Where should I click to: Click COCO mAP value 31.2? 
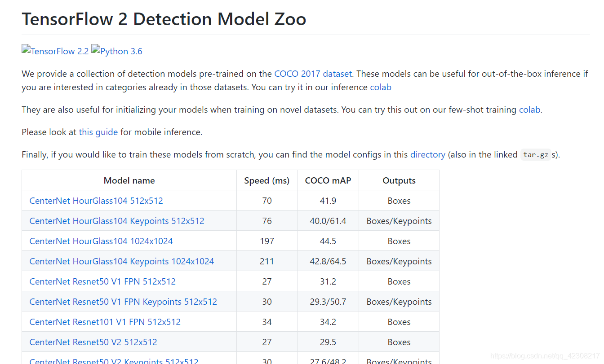328,281
